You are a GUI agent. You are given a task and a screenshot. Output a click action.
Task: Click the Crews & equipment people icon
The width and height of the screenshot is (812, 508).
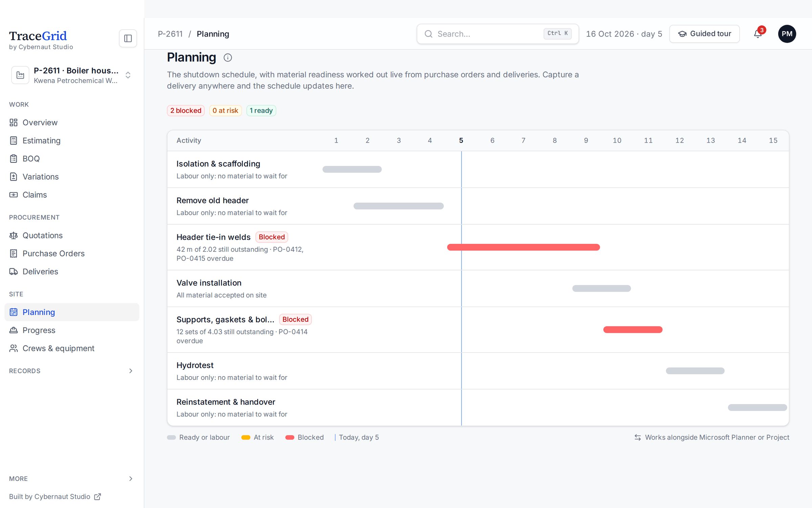(x=14, y=348)
